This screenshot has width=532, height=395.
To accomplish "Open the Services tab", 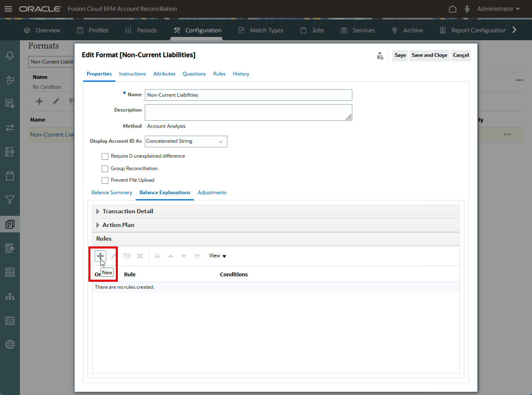I will point(358,30).
